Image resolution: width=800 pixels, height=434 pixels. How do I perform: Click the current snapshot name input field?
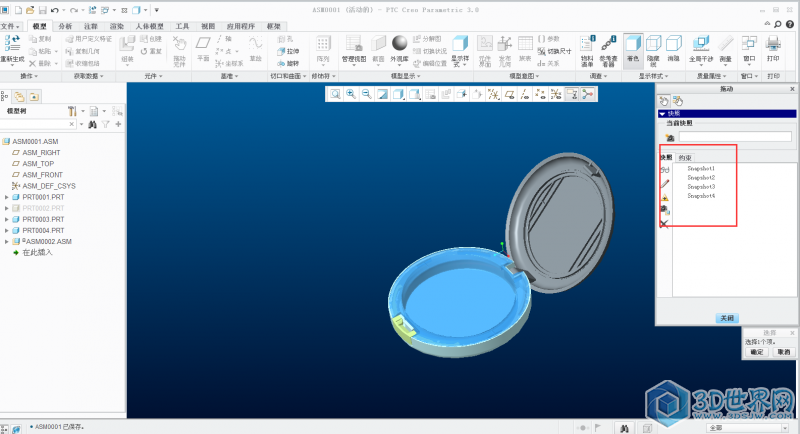click(x=735, y=137)
